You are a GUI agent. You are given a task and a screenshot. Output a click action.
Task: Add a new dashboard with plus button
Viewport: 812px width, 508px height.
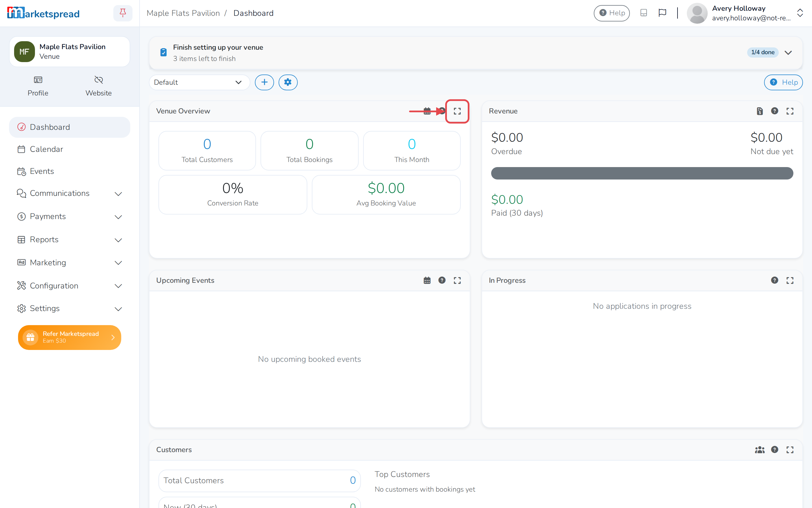[264, 82]
